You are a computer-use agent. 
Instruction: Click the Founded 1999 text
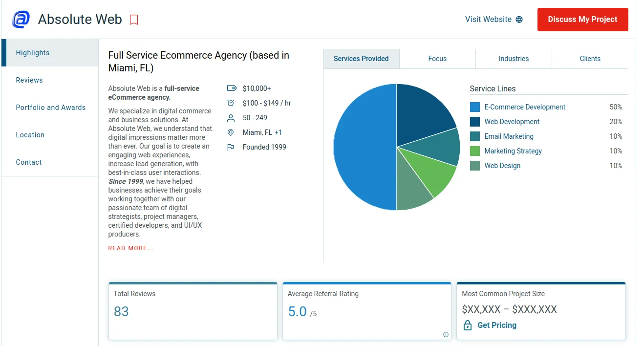point(264,147)
